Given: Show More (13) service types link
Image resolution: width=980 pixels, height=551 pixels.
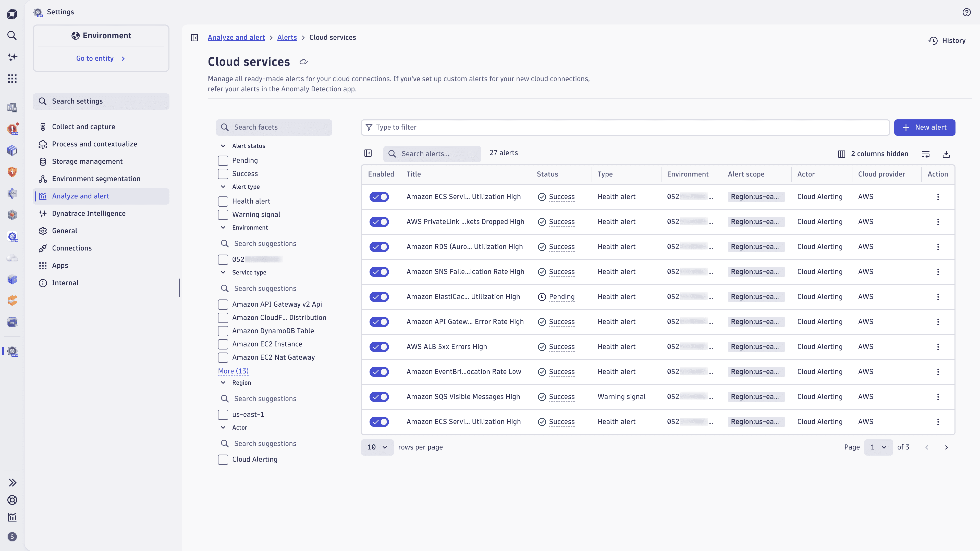Looking at the screenshot, I should pyautogui.click(x=233, y=371).
